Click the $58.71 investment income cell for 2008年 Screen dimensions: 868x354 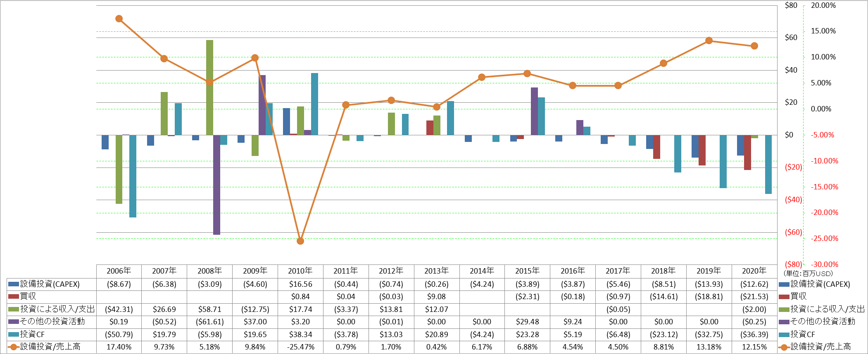point(210,309)
